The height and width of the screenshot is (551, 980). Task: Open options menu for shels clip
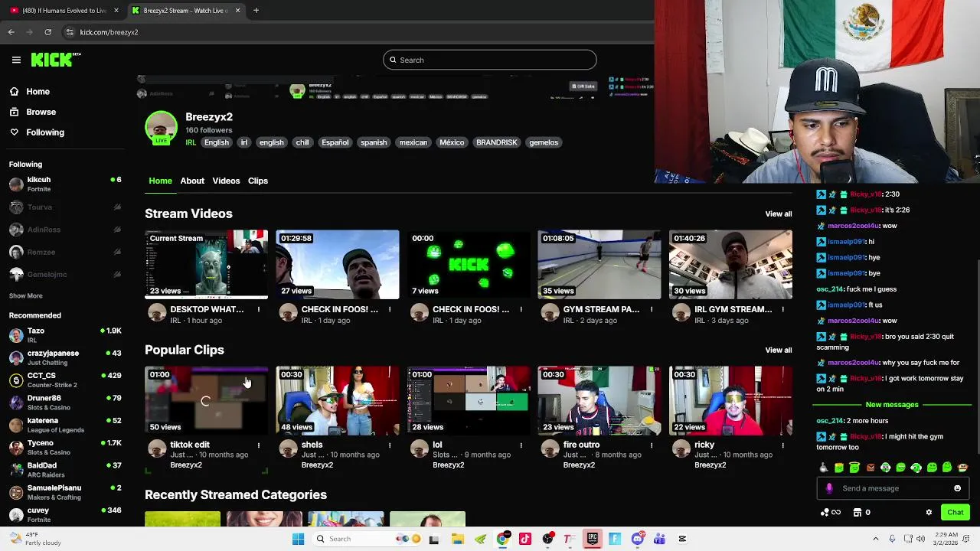[390, 445]
